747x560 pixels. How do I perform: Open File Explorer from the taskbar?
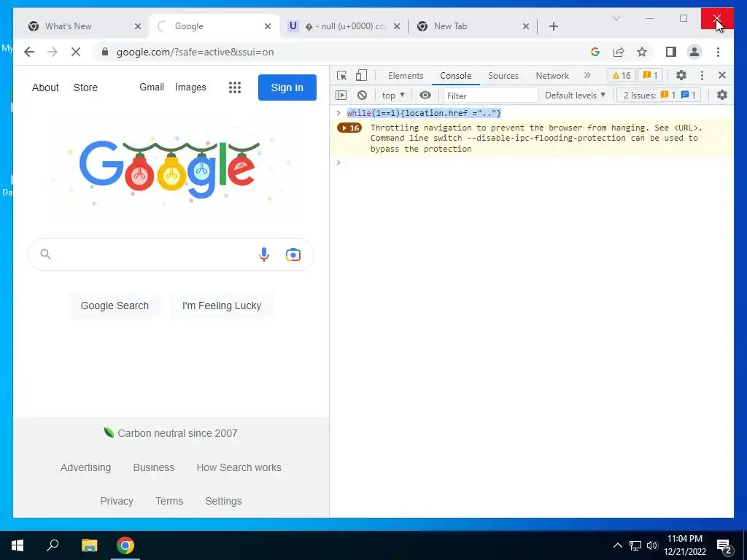point(89,545)
